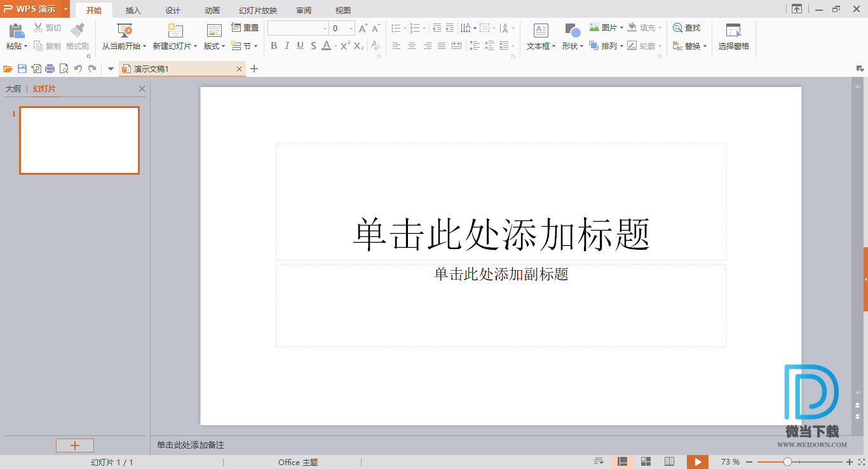
Task: Toggle underline formatting
Action: tap(300, 46)
